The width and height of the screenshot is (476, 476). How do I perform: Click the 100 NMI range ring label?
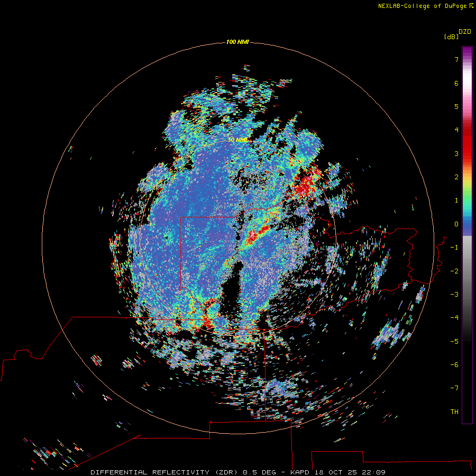tap(237, 42)
